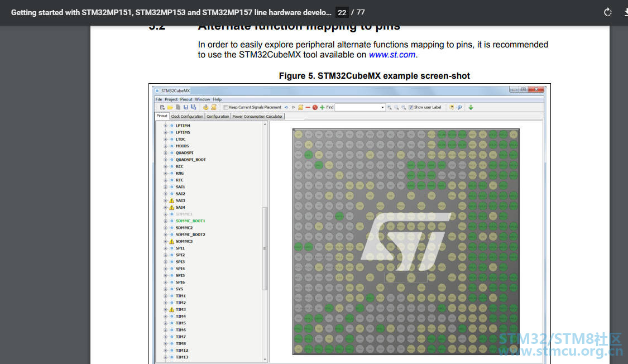Select RCC in the peripheral tree
The image size is (628, 364).
(179, 166)
